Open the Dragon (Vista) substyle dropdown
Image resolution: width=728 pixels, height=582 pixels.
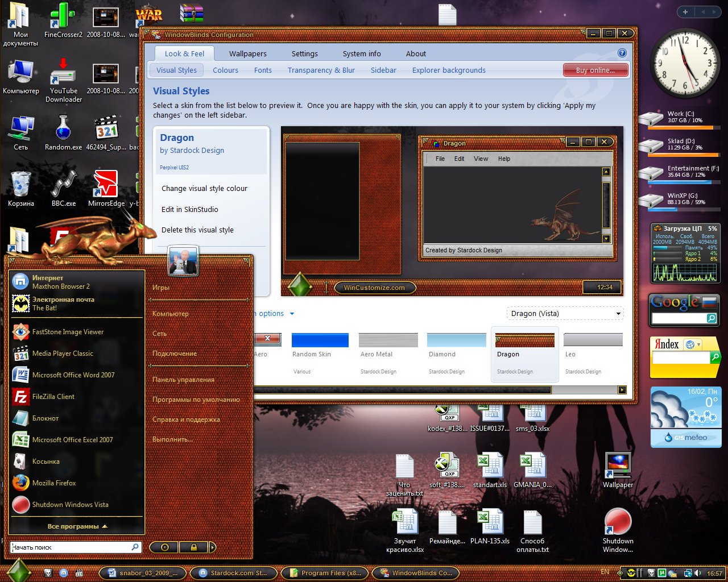pos(565,313)
